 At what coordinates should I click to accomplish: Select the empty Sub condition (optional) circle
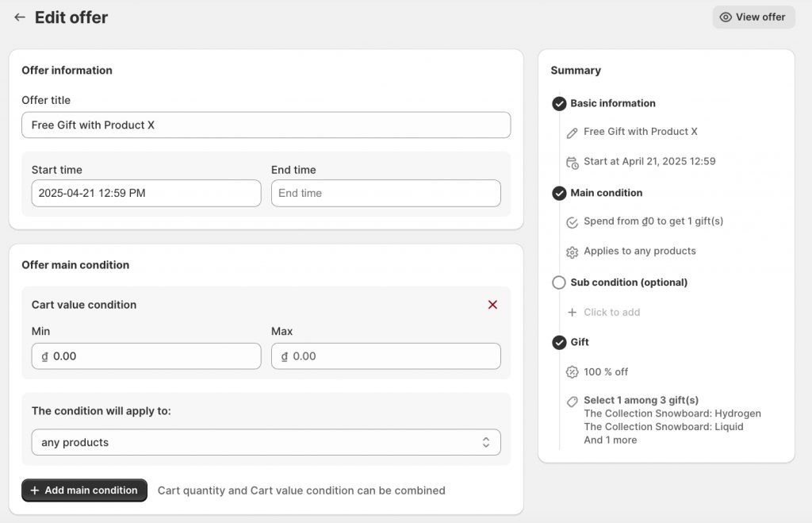[559, 283]
